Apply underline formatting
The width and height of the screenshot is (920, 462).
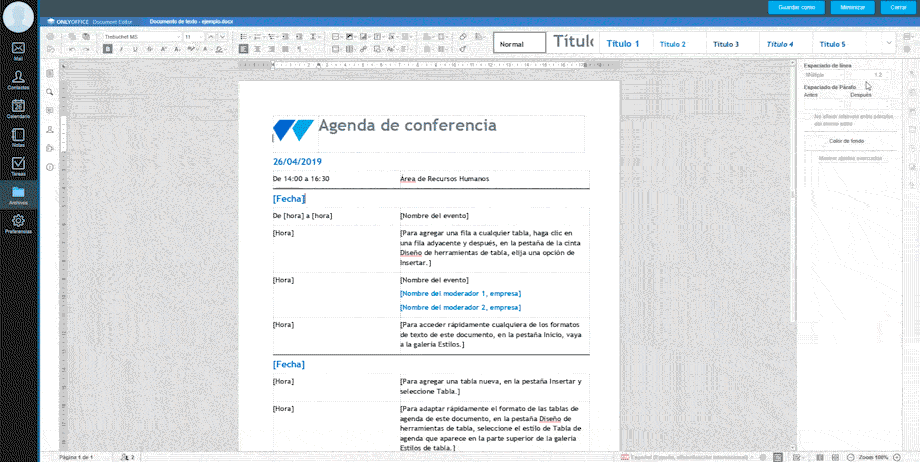135,49
